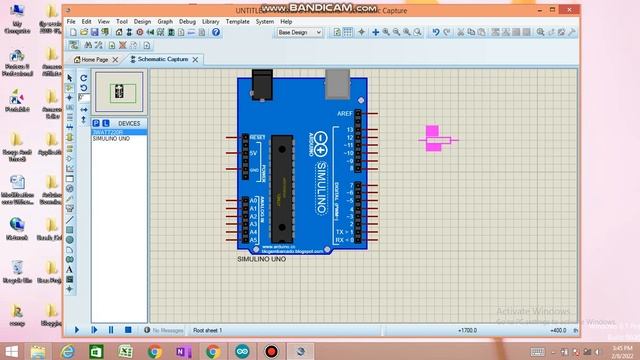640x360 pixels.
Task: Open the Library menu
Action: tap(211, 22)
